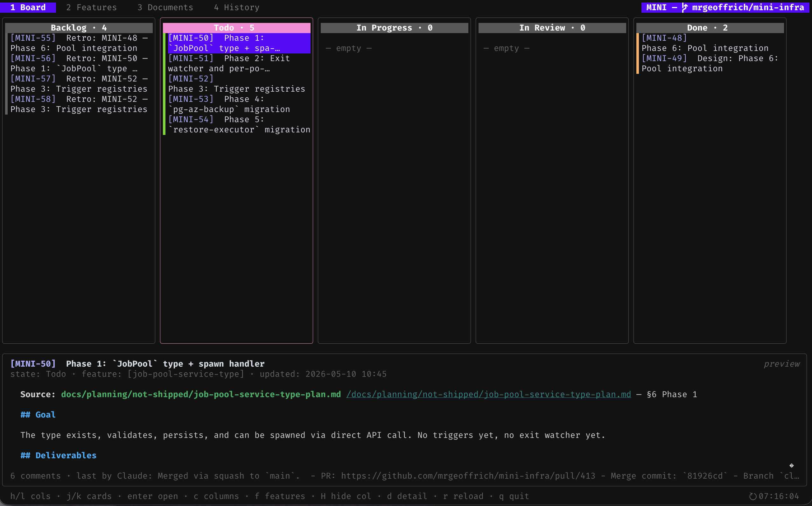This screenshot has width=812, height=506.
Task: Open the 3 Documents tab
Action: coord(165,7)
